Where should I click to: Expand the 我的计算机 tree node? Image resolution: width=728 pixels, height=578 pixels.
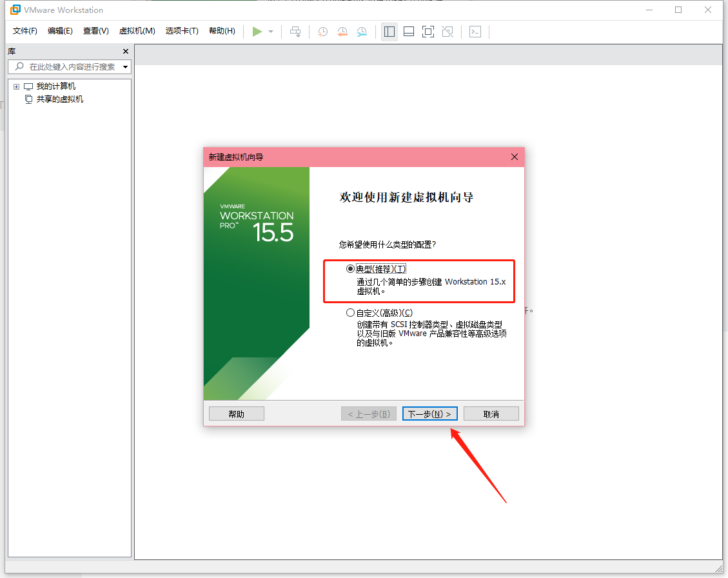tap(16, 86)
